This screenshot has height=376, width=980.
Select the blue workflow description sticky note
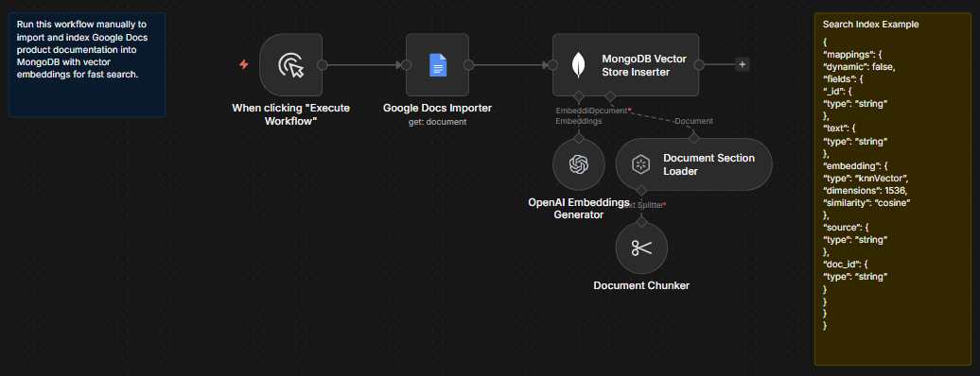coord(87,65)
